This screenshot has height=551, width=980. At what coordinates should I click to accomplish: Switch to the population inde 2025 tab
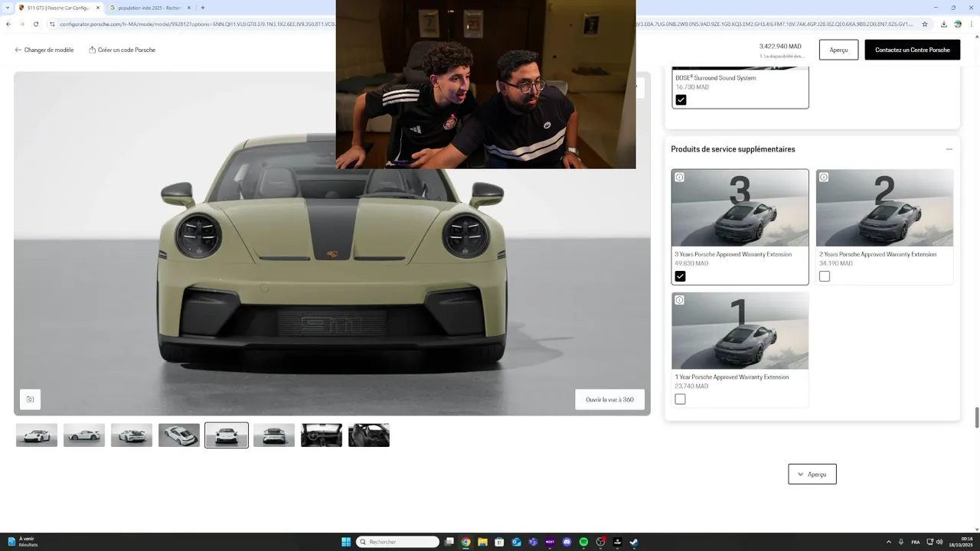150,8
